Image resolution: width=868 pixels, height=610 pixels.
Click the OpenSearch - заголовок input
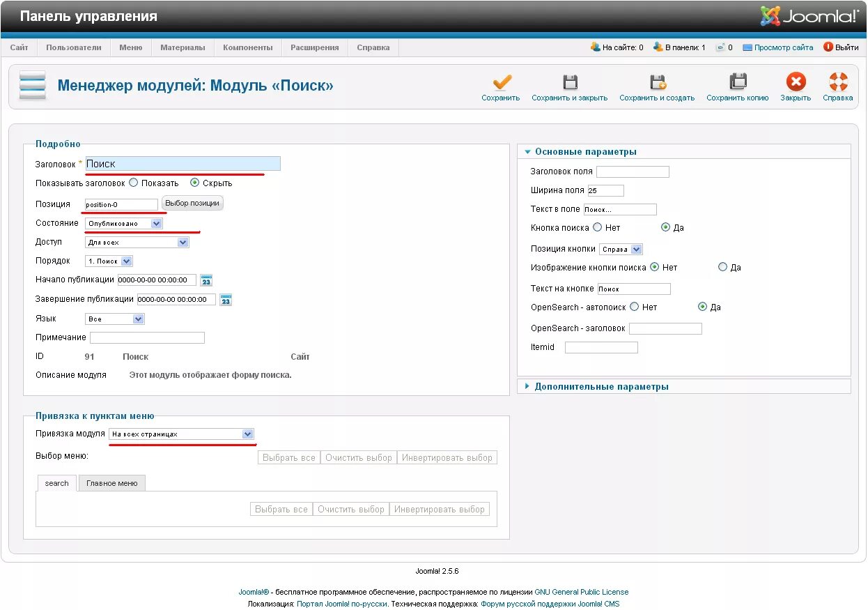(665, 328)
